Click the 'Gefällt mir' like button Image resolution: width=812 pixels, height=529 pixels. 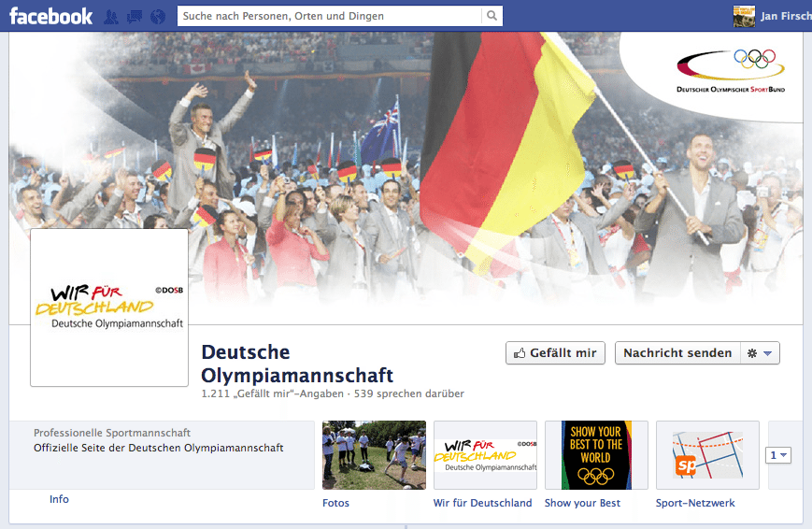pos(555,353)
